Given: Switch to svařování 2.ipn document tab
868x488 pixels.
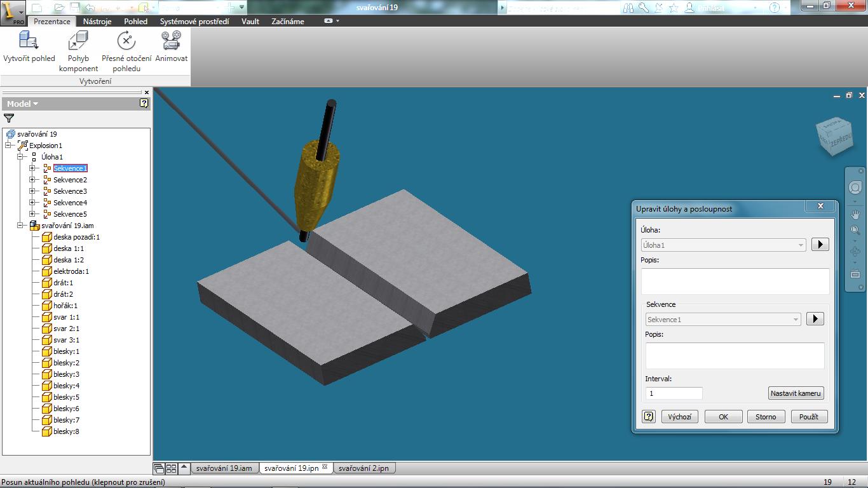Looking at the screenshot, I should 363,468.
